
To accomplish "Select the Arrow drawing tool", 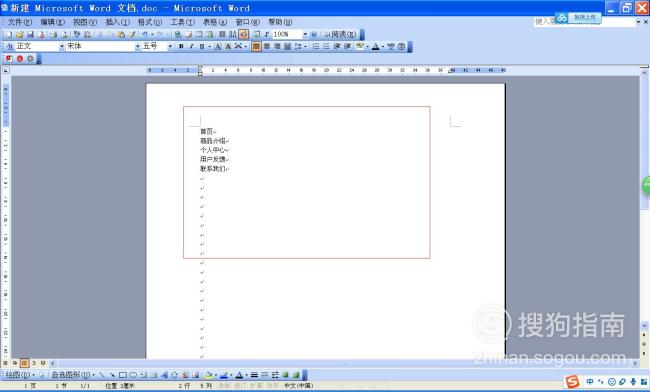I will click(112, 375).
